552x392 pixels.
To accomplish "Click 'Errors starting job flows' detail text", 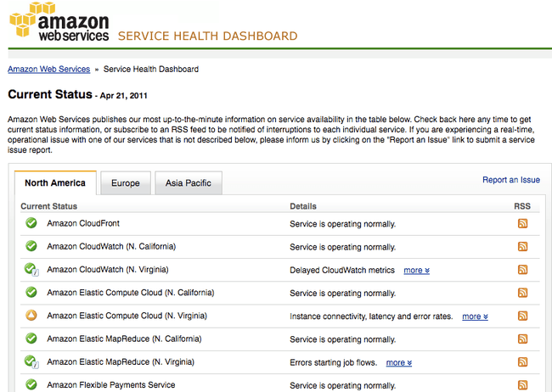I will point(334,362).
